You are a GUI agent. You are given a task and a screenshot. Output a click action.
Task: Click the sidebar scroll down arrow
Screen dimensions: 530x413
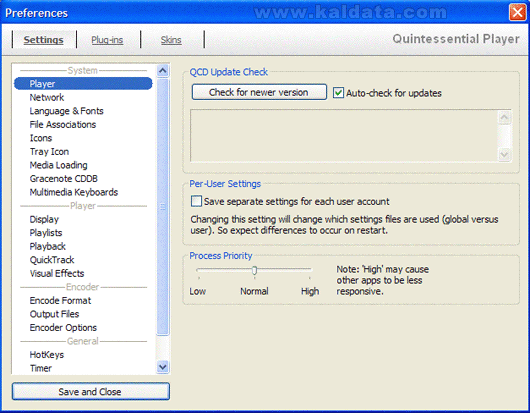point(163,367)
